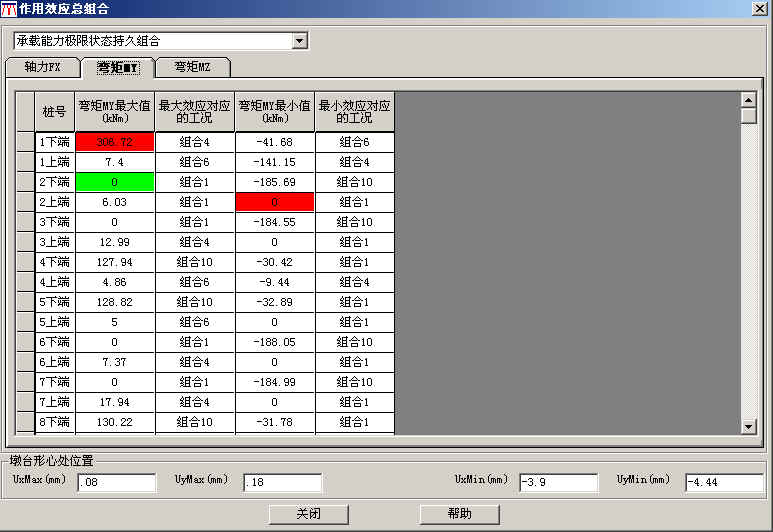
Task: Focus the UyMin input field
Action: click(x=724, y=483)
